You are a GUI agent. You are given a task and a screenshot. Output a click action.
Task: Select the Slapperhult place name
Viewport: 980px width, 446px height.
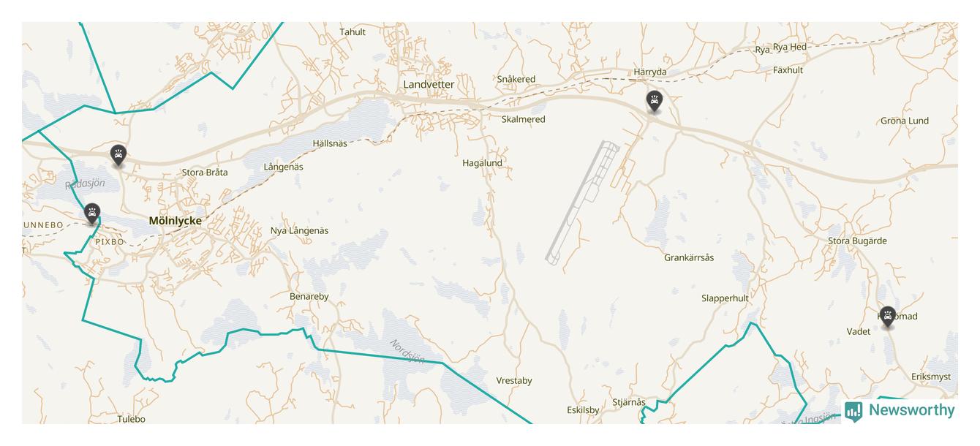click(x=725, y=298)
